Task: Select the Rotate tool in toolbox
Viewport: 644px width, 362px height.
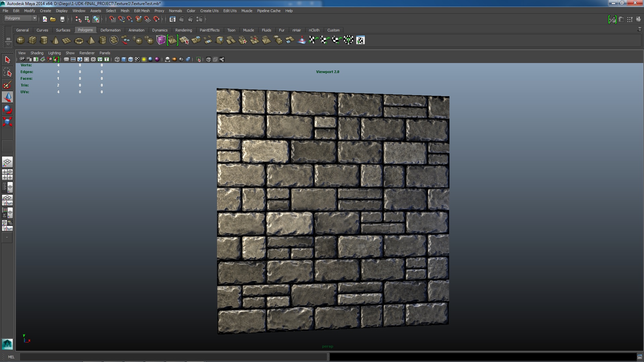Action: pos(7,109)
